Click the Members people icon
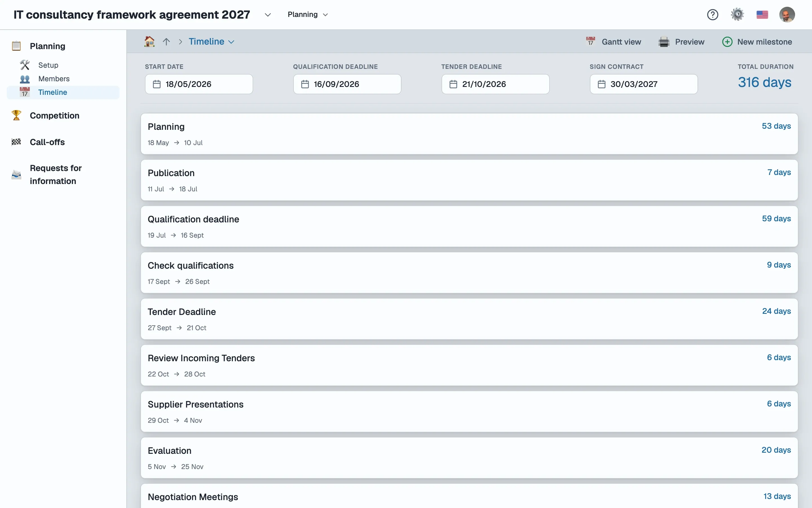The width and height of the screenshot is (812, 508). [x=25, y=79]
